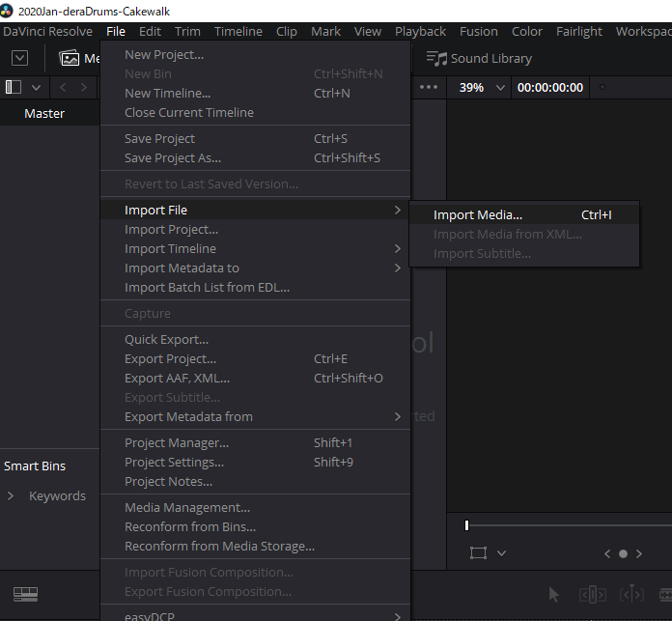Image resolution: width=672 pixels, height=621 pixels.
Task: Open the viewer options three-dots menu
Action: pyautogui.click(x=429, y=87)
